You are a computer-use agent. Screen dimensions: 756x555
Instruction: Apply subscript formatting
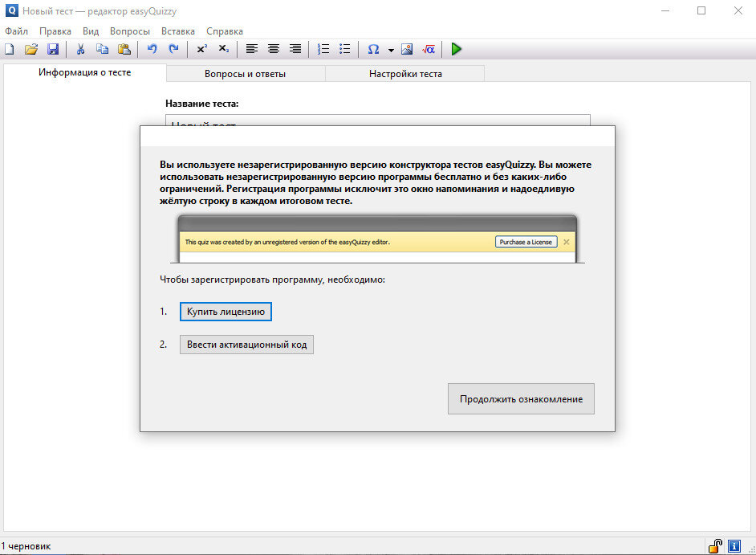(x=224, y=49)
